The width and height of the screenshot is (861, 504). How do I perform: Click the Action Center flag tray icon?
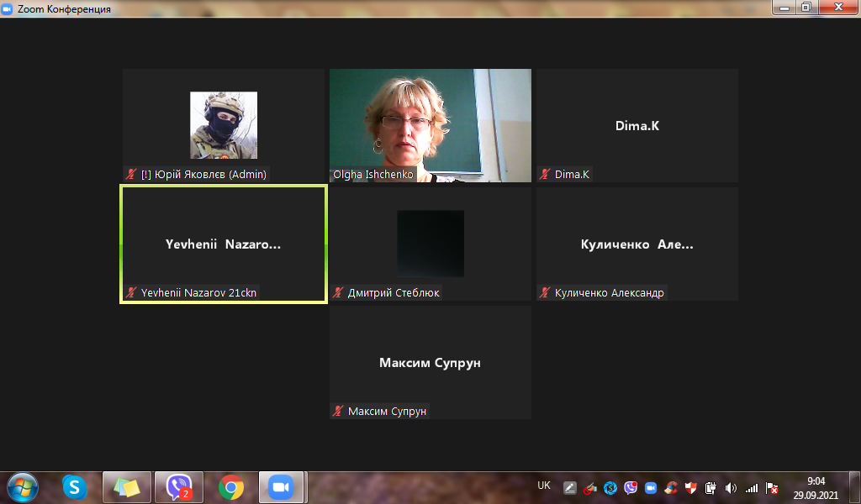click(x=772, y=487)
